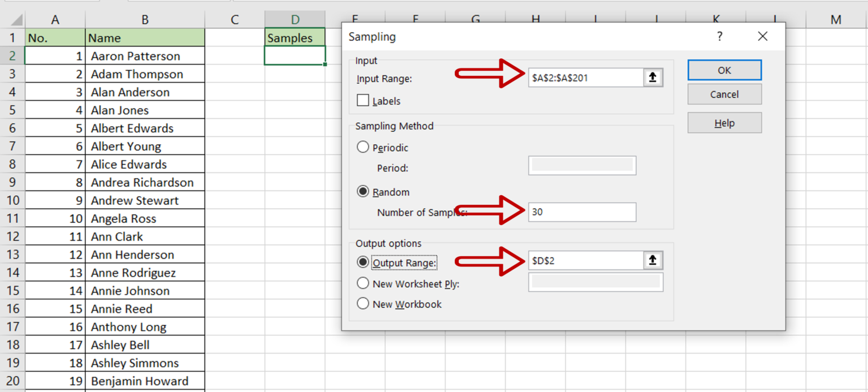Click cell 'Anne Rodriguez'
868x392 pixels.
pos(145,273)
